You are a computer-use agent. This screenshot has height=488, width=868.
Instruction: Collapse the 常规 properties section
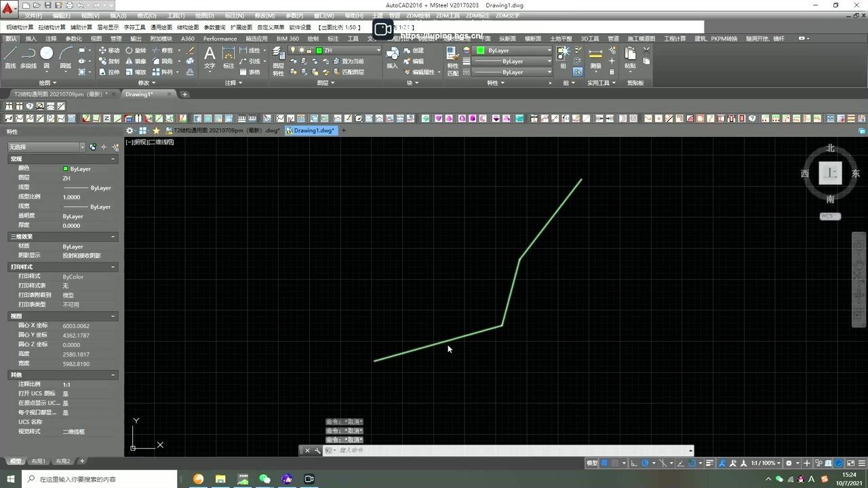pos(113,159)
